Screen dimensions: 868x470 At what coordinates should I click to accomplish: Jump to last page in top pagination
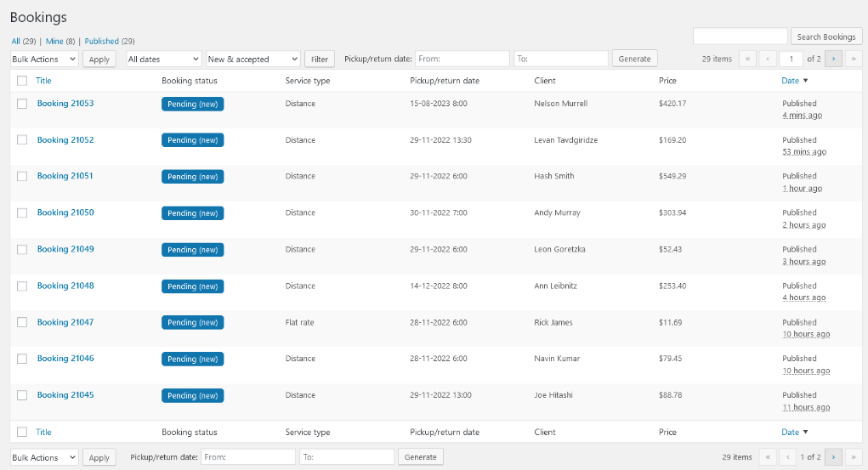853,59
